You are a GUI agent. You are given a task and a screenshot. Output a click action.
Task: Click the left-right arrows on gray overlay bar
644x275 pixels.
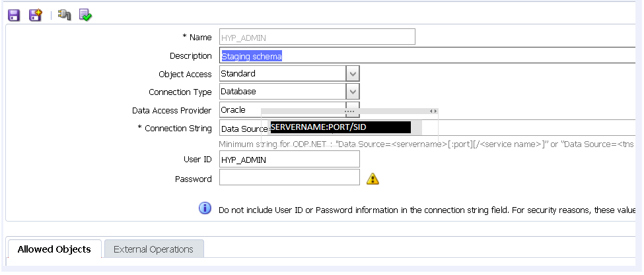pos(433,111)
